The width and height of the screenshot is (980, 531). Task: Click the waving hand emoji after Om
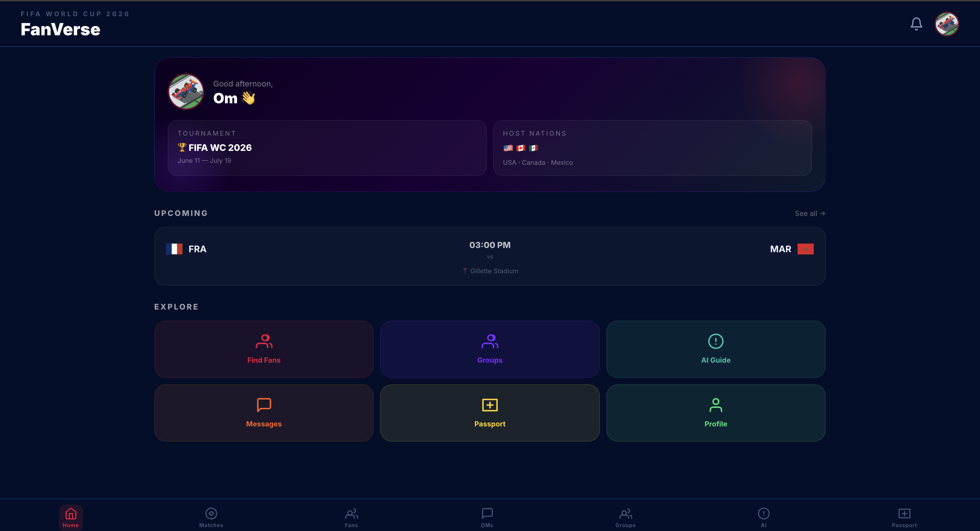click(249, 98)
